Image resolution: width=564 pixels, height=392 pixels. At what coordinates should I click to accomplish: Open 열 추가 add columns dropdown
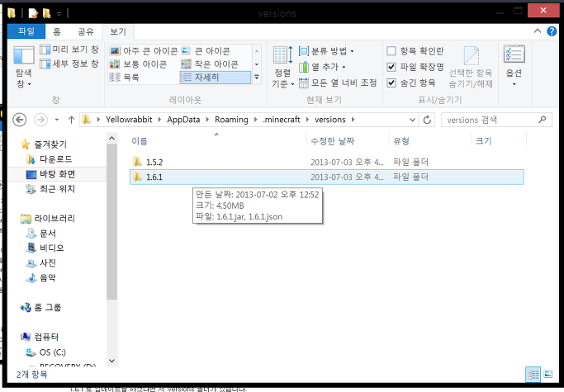pos(322,67)
